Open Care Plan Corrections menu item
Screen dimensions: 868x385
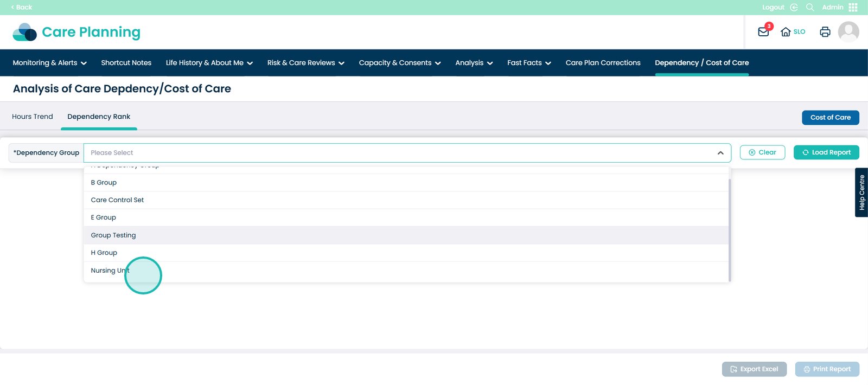pos(603,63)
